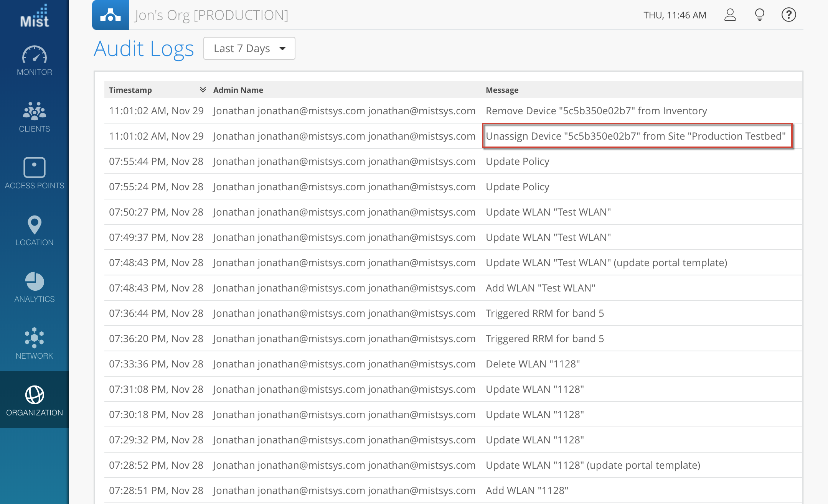Image resolution: width=828 pixels, height=504 pixels.
Task: Click the organization hierarchy icon near Jon's Org
Action: (x=111, y=15)
